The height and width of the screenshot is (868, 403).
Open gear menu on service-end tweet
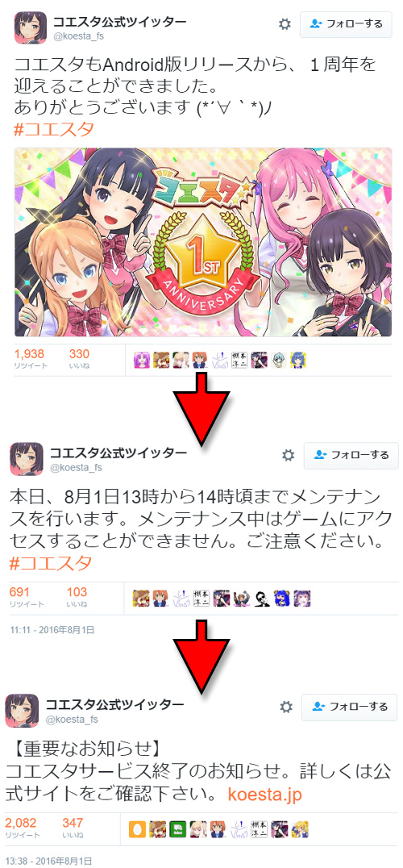pyautogui.click(x=286, y=707)
